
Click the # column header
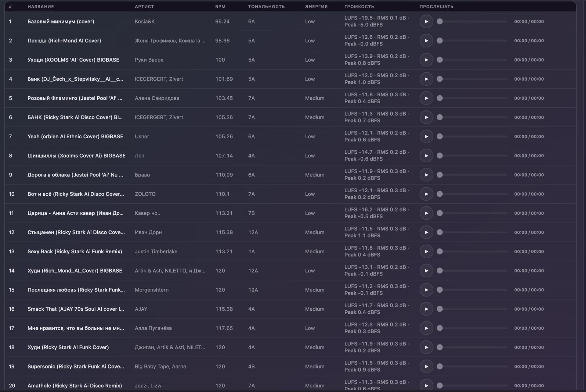(10, 6)
